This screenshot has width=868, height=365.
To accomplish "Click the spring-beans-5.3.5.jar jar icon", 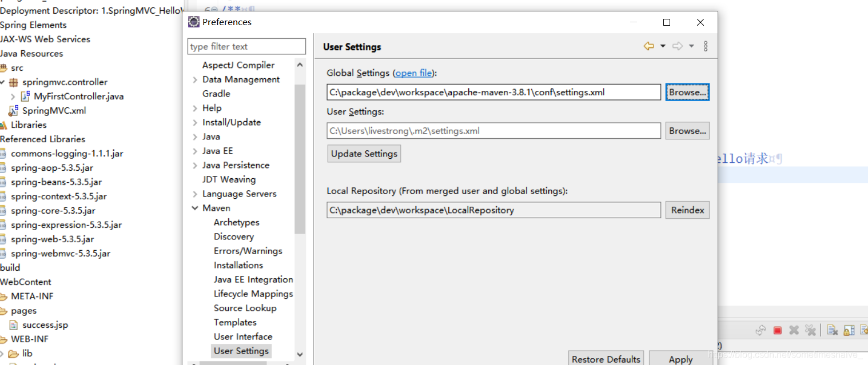I will click(x=3, y=182).
